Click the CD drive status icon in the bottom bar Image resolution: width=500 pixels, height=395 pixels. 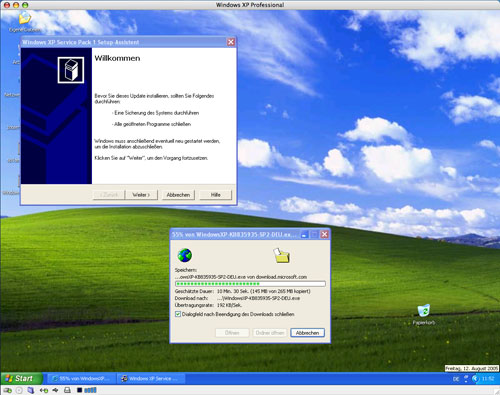click(19, 390)
